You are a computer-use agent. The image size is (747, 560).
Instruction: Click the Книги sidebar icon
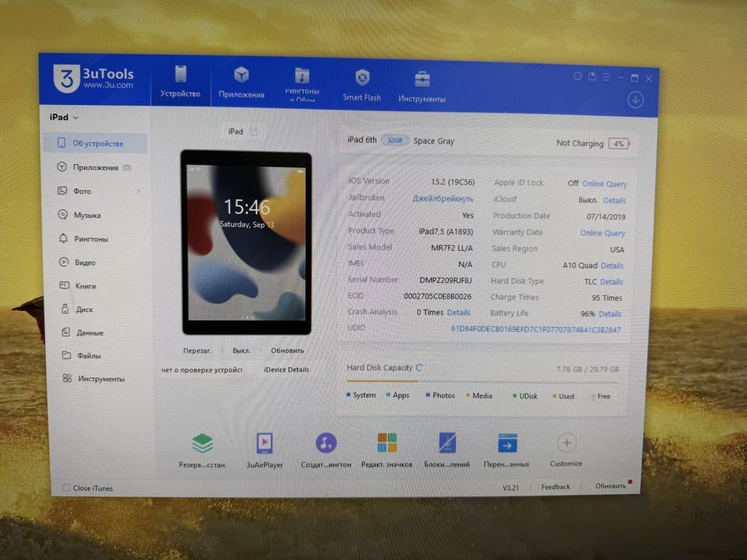[x=64, y=285]
